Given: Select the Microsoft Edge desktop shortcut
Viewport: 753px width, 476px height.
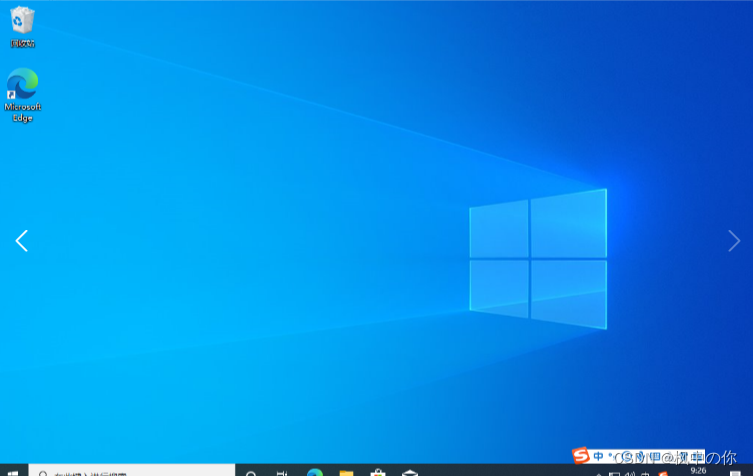Looking at the screenshot, I should pyautogui.click(x=23, y=95).
